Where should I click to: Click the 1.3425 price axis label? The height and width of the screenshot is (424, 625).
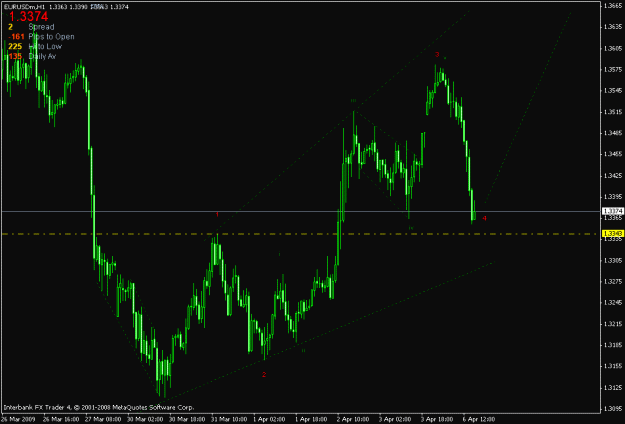pyautogui.click(x=612, y=175)
